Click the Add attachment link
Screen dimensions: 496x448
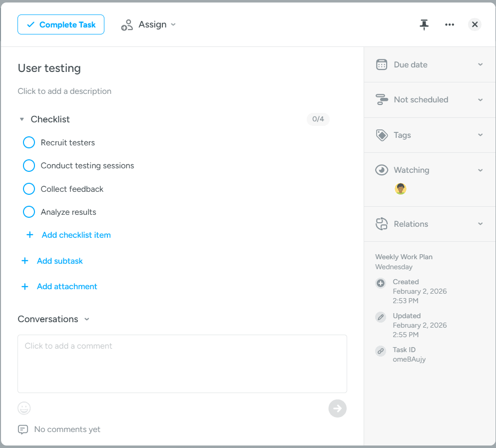[x=66, y=286]
